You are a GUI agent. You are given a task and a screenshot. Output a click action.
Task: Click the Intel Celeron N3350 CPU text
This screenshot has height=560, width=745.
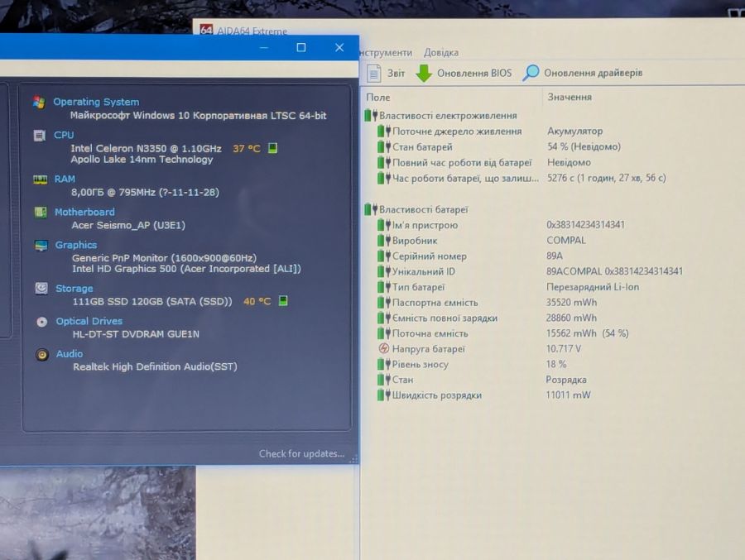[x=146, y=148]
